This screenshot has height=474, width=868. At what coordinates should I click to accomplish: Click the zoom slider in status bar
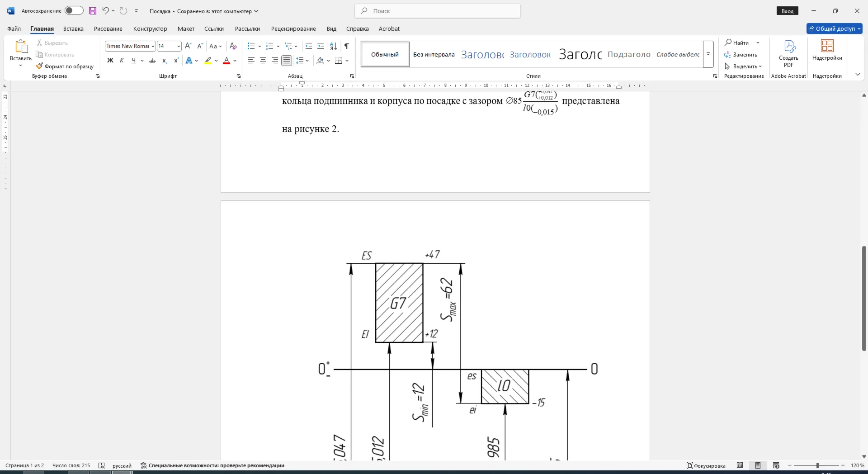[817, 465]
